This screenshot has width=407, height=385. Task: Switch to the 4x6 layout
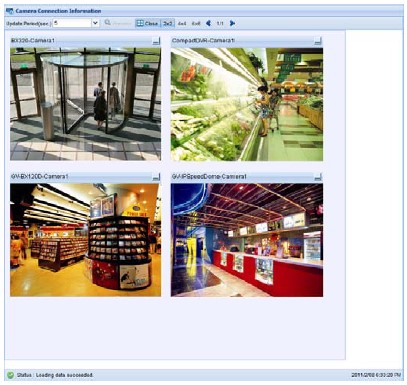click(x=196, y=24)
